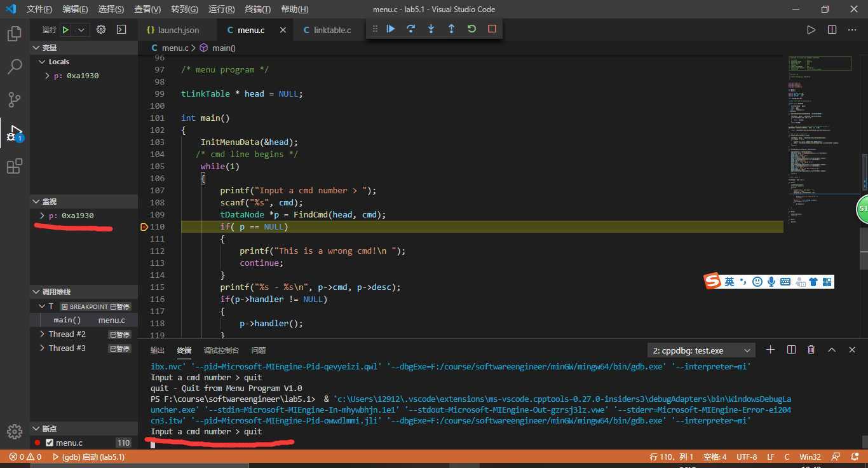Open the 帮助(H) menu
This screenshot has width=868, height=468.
(x=294, y=10)
